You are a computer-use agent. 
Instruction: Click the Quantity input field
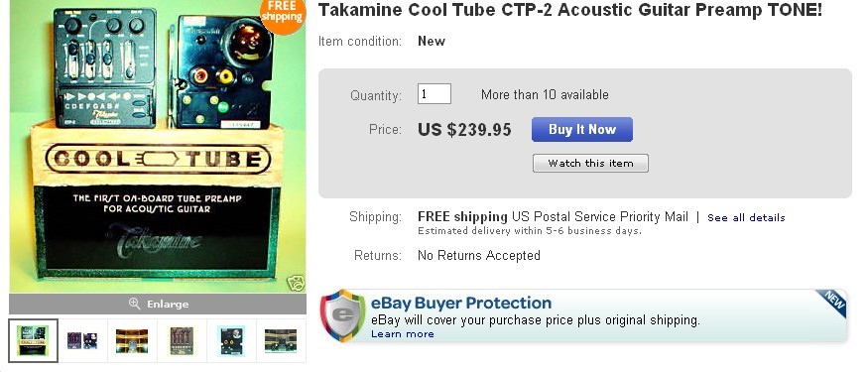(434, 93)
